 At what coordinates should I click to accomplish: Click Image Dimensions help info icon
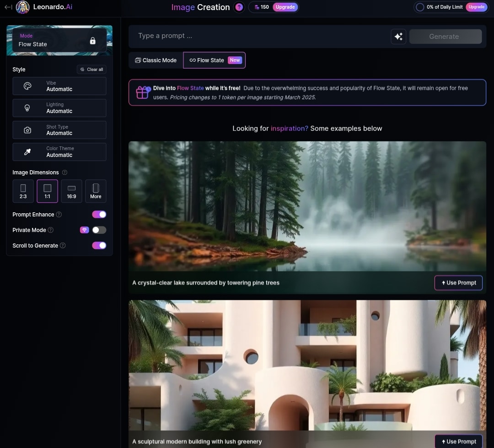click(x=64, y=173)
